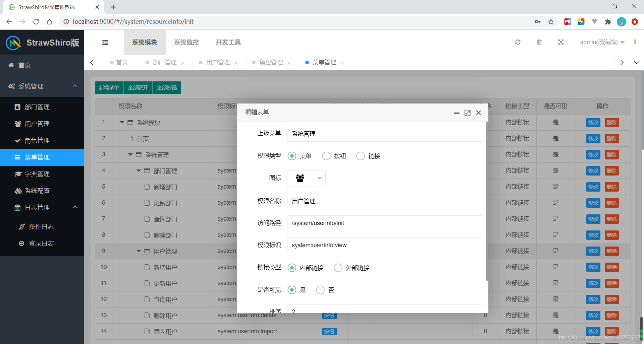The height and width of the screenshot is (344, 644).
Task: Click 修改 in the 系统模块 row
Action: click(593, 123)
